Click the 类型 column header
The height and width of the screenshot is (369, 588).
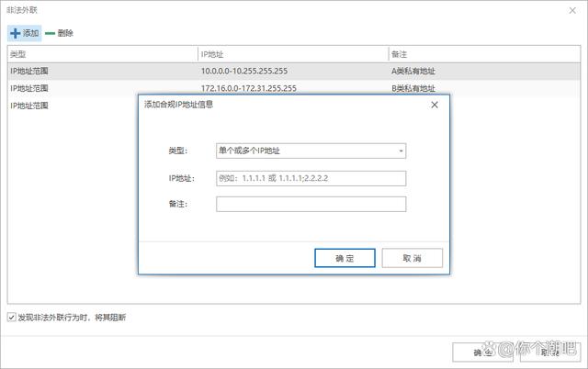(102, 54)
